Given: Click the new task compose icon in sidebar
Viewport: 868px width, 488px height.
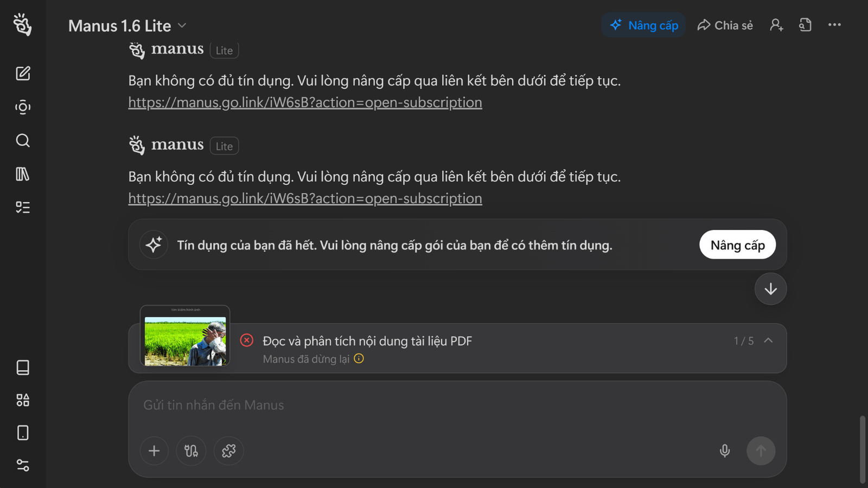Looking at the screenshot, I should [x=23, y=73].
